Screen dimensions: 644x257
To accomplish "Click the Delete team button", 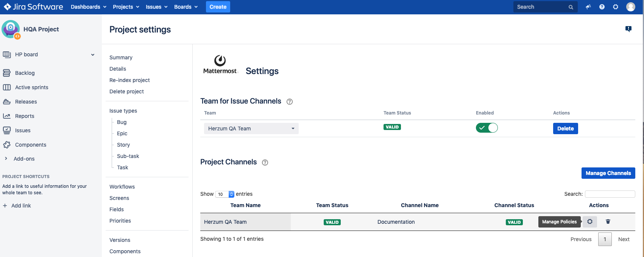I will click(x=565, y=128).
